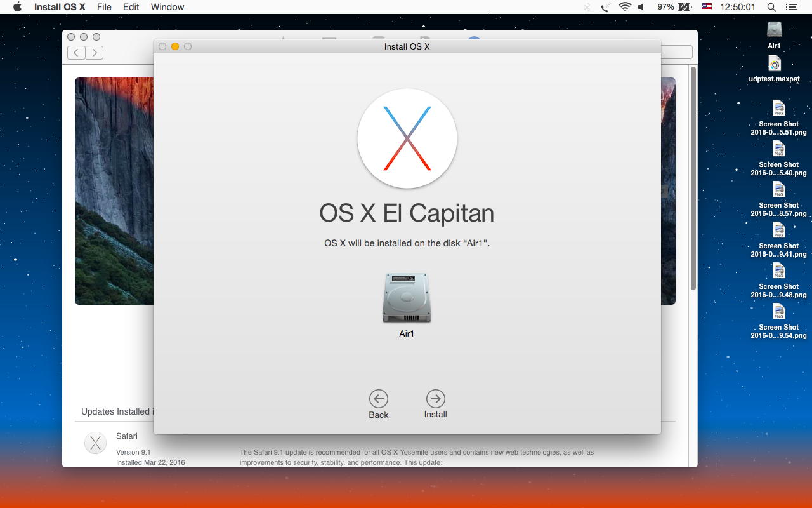The width and height of the screenshot is (812, 508).
Task: Minimize the Install OS X window
Action: point(175,46)
